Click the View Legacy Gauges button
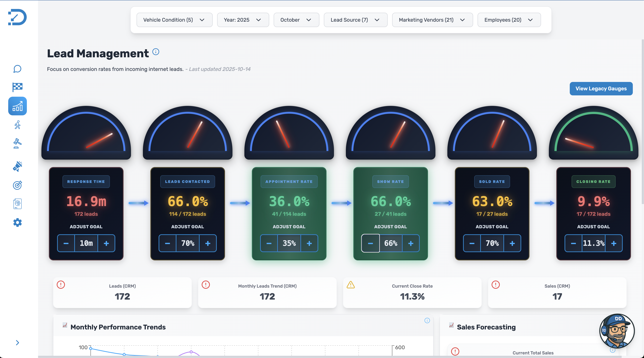Screen dimensions: 644x358 (601, 88)
